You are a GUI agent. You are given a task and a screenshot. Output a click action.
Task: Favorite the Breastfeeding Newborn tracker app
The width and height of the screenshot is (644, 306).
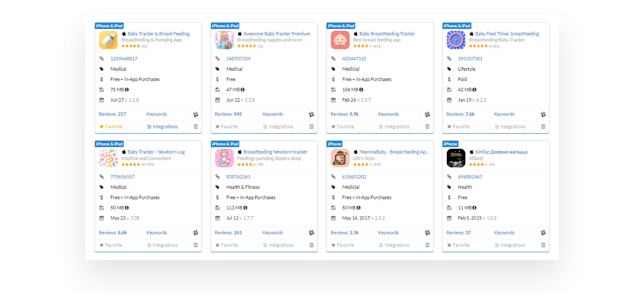point(226,245)
